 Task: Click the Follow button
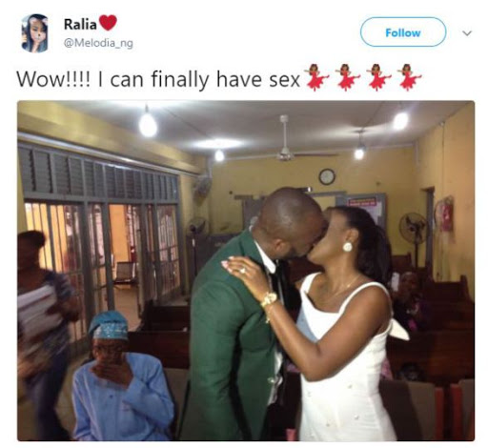403,32
